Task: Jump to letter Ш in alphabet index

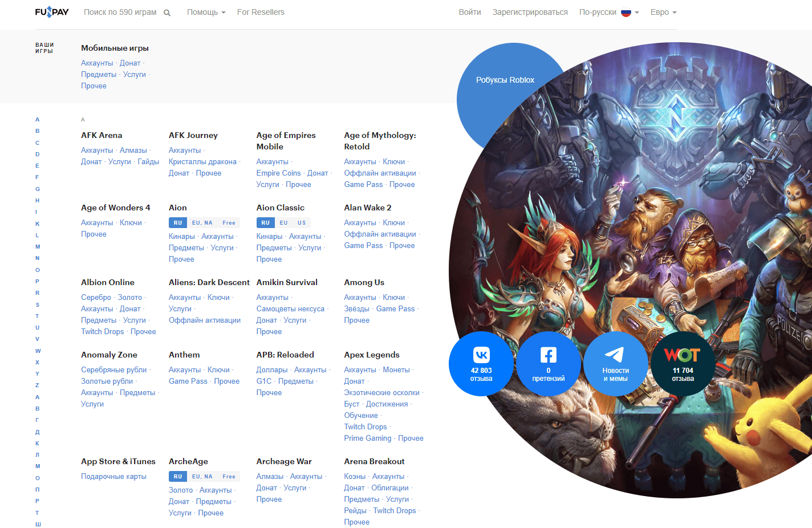Action: coord(38,524)
